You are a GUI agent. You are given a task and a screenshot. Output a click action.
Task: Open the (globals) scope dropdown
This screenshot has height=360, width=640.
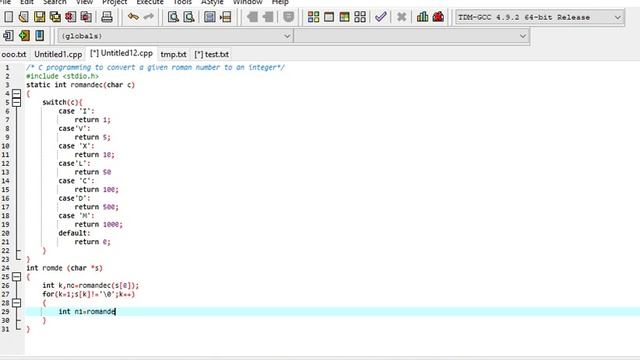pyautogui.click(x=175, y=36)
